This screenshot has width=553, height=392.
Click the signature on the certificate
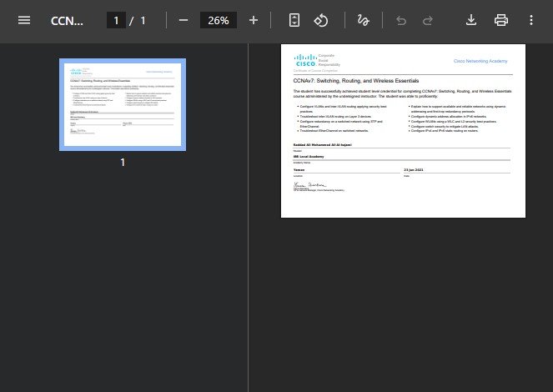pyautogui.click(x=308, y=184)
